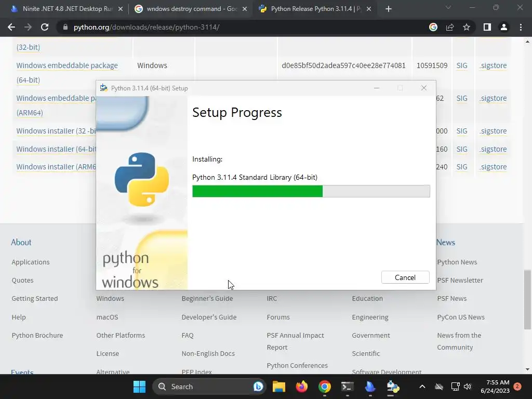Image resolution: width=532 pixels, height=399 pixels.
Task: Reload the python.org page
Action: [x=45, y=27]
